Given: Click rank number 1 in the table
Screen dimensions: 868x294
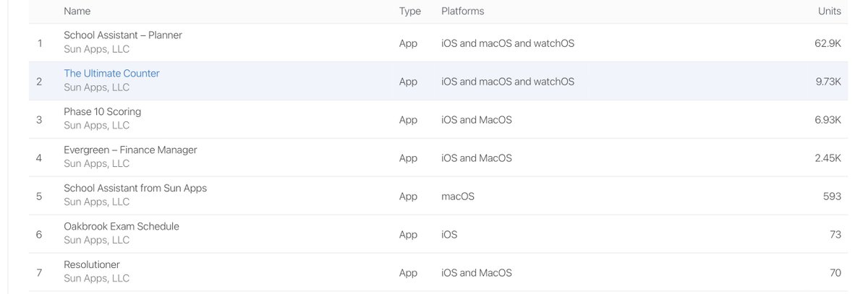Looking at the screenshot, I should tap(40, 43).
